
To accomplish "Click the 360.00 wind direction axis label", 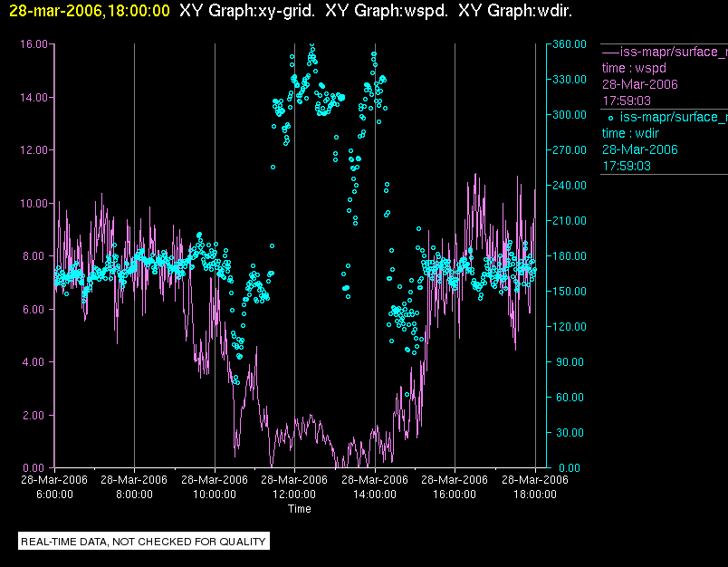I will pos(570,44).
